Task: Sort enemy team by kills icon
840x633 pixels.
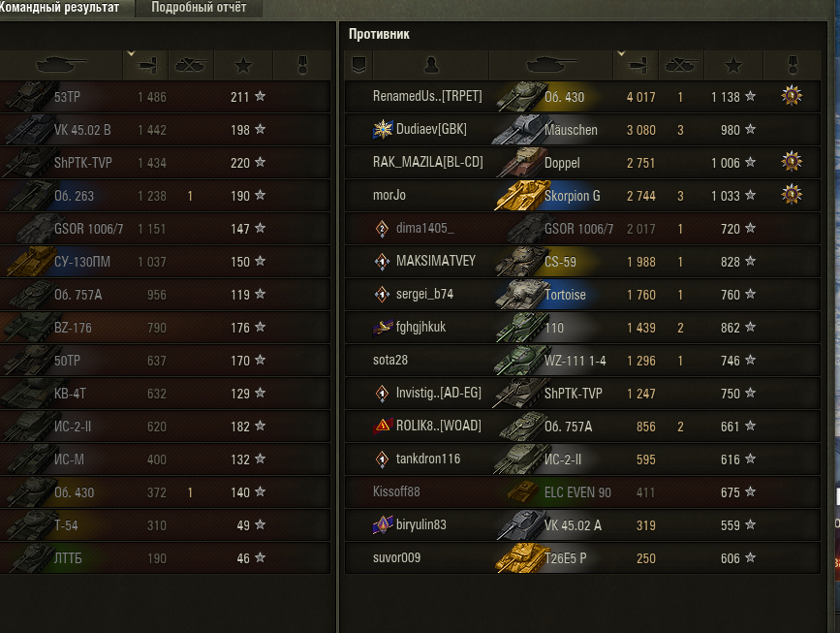Action: point(680,65)
